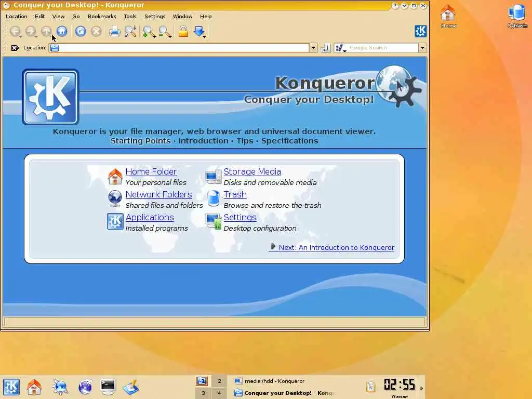Open the Trash desktop icon
Image resolution: width=532 pixels, height=399 pixels.
point(517,16)
